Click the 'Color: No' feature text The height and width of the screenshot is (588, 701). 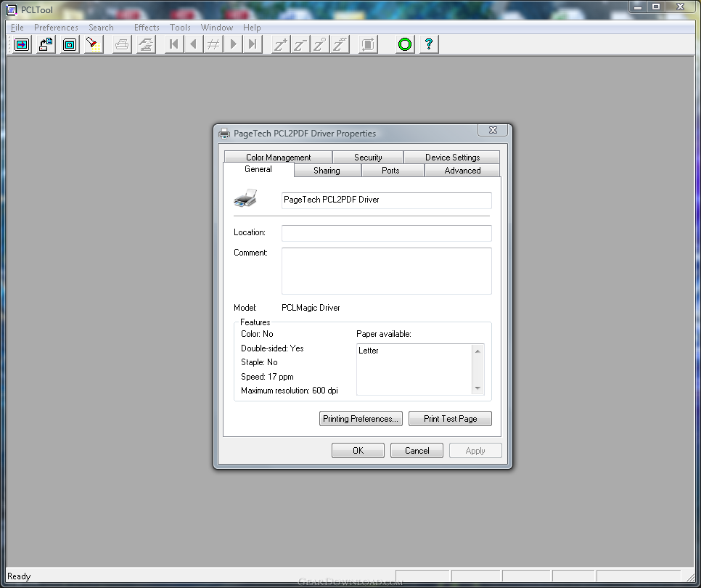(257, 334)
